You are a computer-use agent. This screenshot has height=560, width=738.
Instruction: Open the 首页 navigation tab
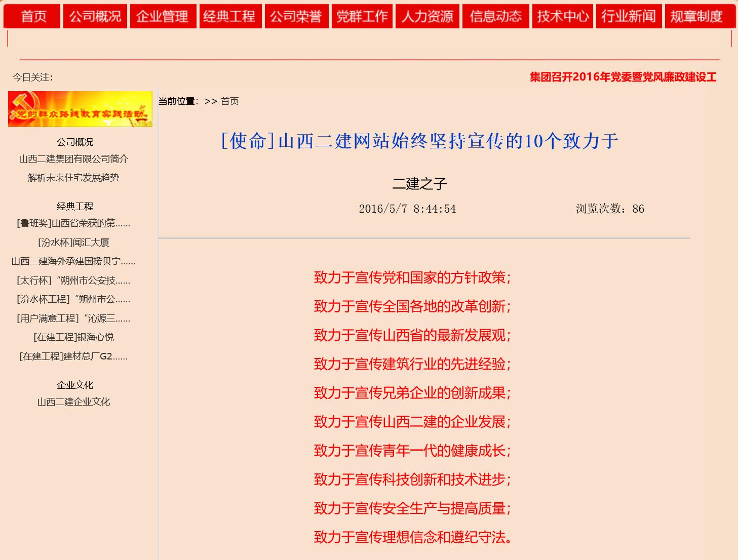point(32,16)
